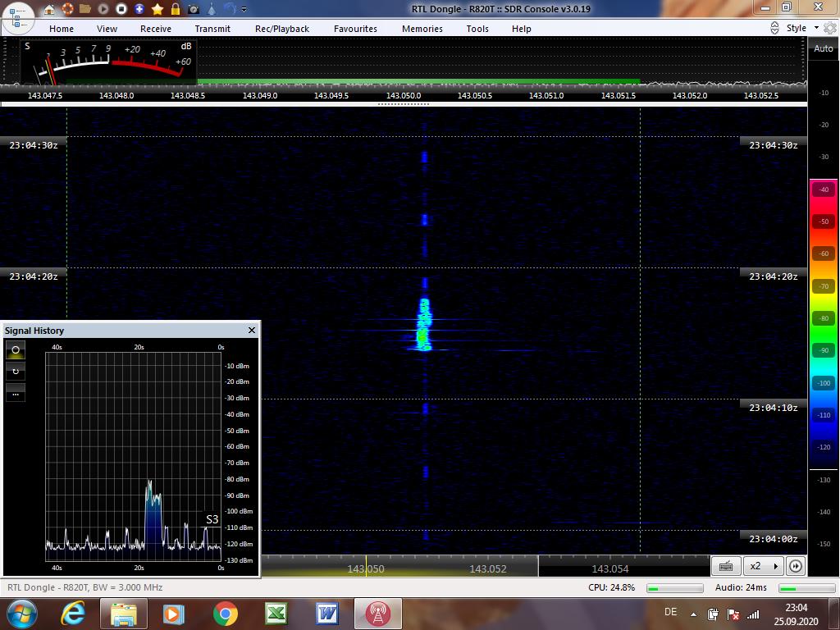The image size is (840, 630).
Task: Open the Help ribbon tab
Action: click(x=521, y=29)
